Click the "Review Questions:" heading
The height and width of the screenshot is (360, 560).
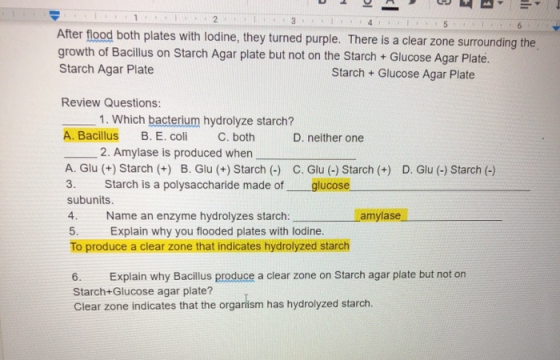[x=111, y=103]
